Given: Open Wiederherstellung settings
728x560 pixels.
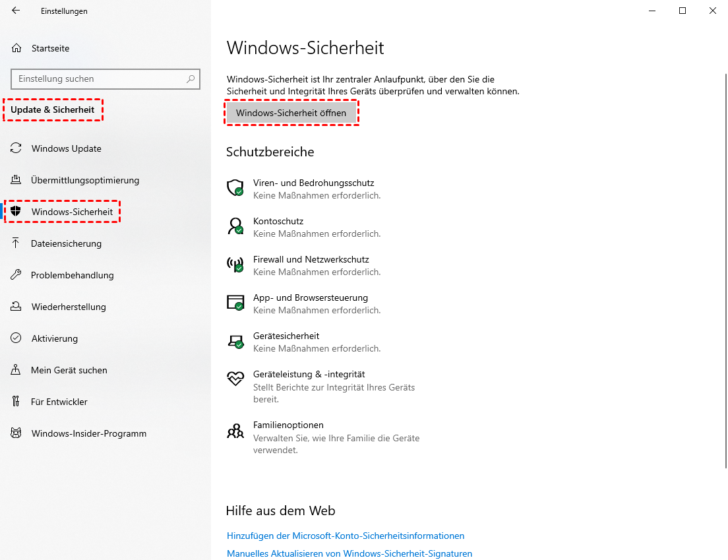Looking at the screenshot, I should 69,307.
